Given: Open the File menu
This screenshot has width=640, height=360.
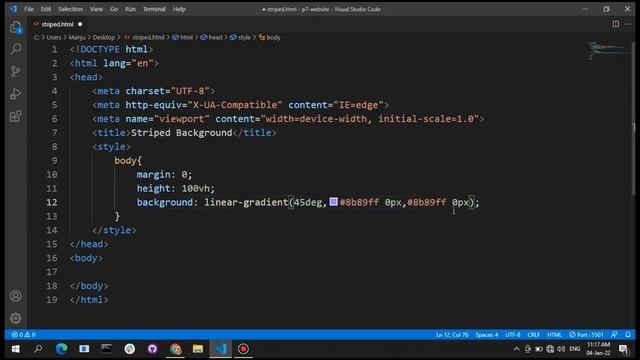Looking at the screenshot, I should (29, 9).
